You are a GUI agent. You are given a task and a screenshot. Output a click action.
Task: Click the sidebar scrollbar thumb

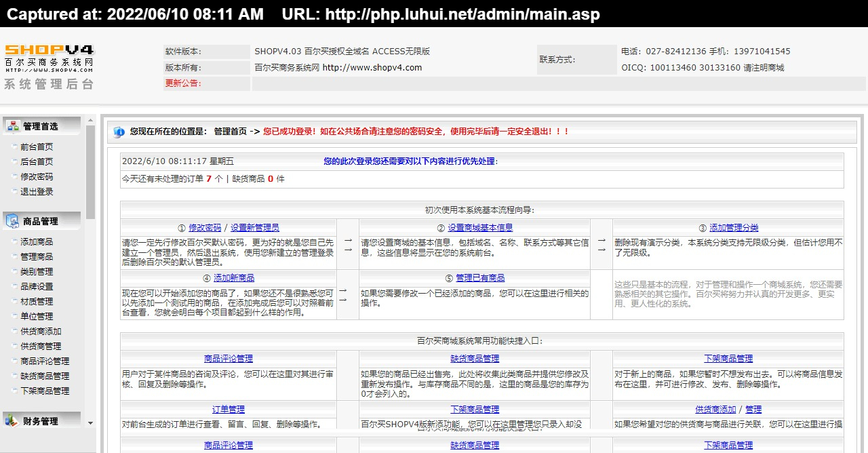[91, 172]
